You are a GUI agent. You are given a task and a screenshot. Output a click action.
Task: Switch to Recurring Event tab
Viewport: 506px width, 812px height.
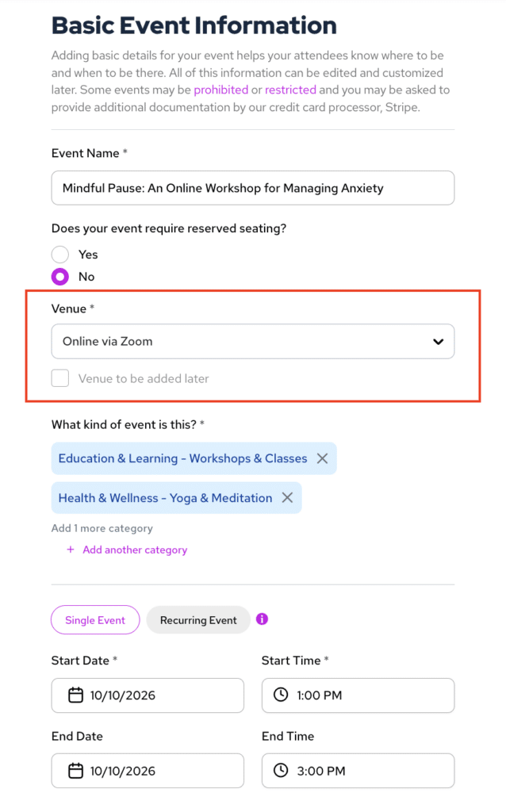[198, 620]
